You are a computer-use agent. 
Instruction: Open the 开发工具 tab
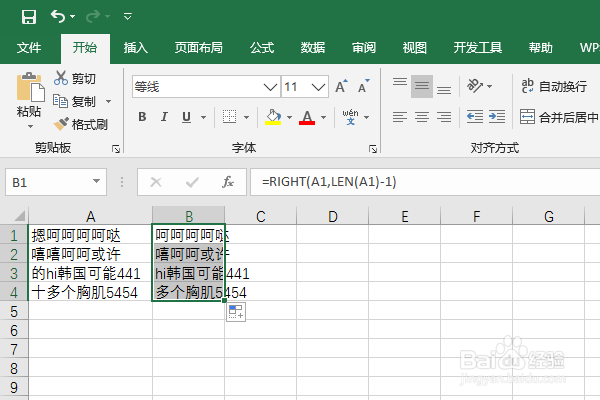(x=478, y=48)
